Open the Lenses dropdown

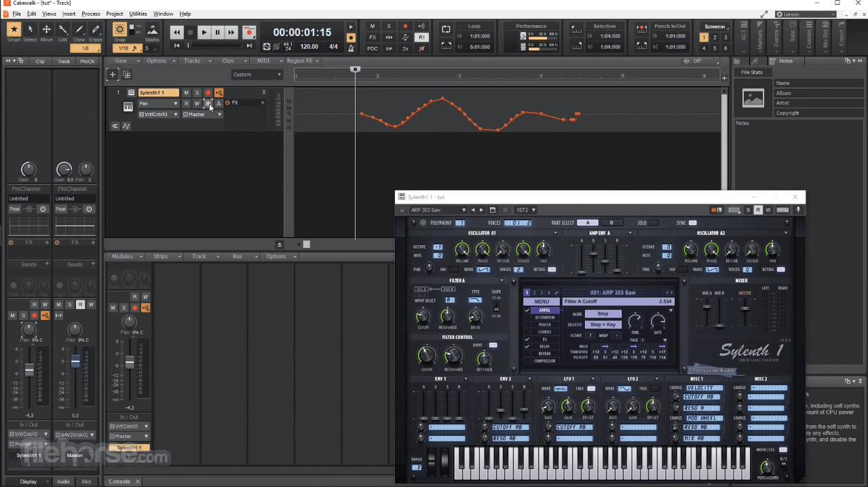point(806,14)
